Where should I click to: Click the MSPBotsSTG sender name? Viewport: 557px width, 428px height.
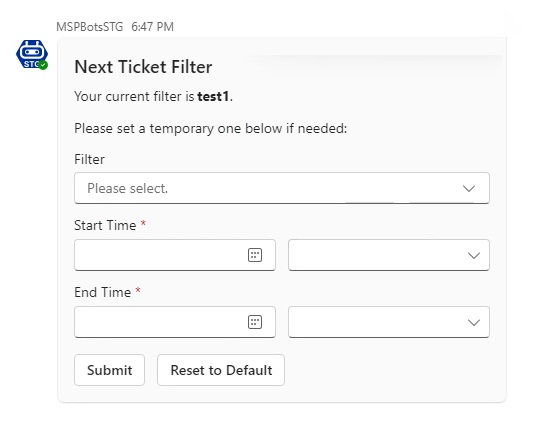click(x=90, y=27)
